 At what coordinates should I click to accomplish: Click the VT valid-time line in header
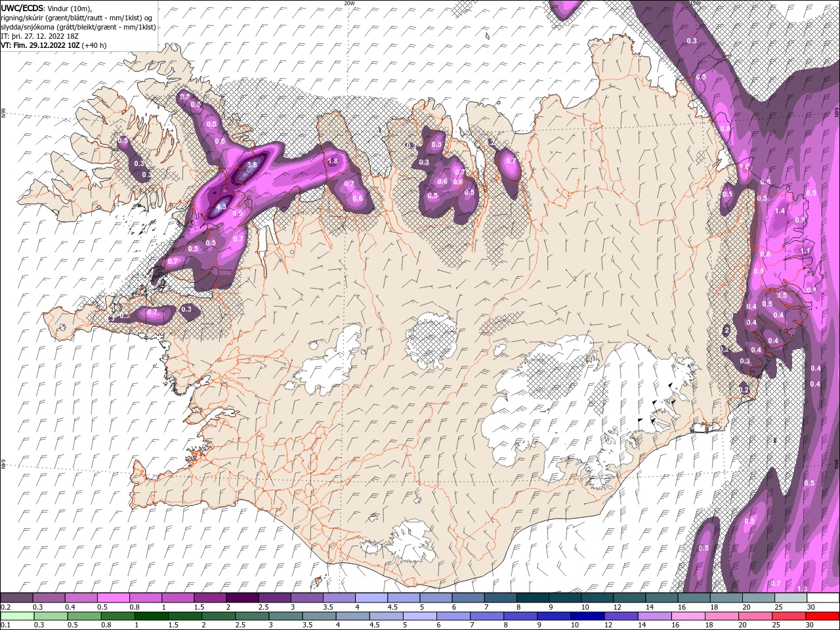(54, 45)
